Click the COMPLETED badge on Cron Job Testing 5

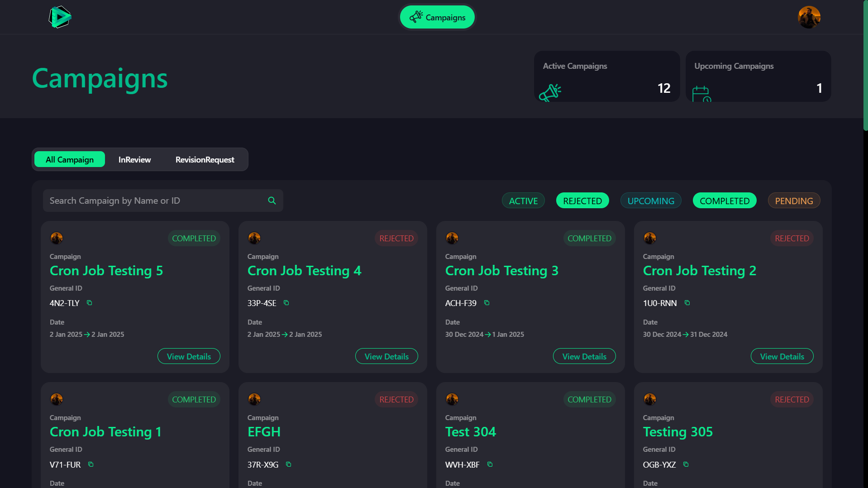pos(194,238)
